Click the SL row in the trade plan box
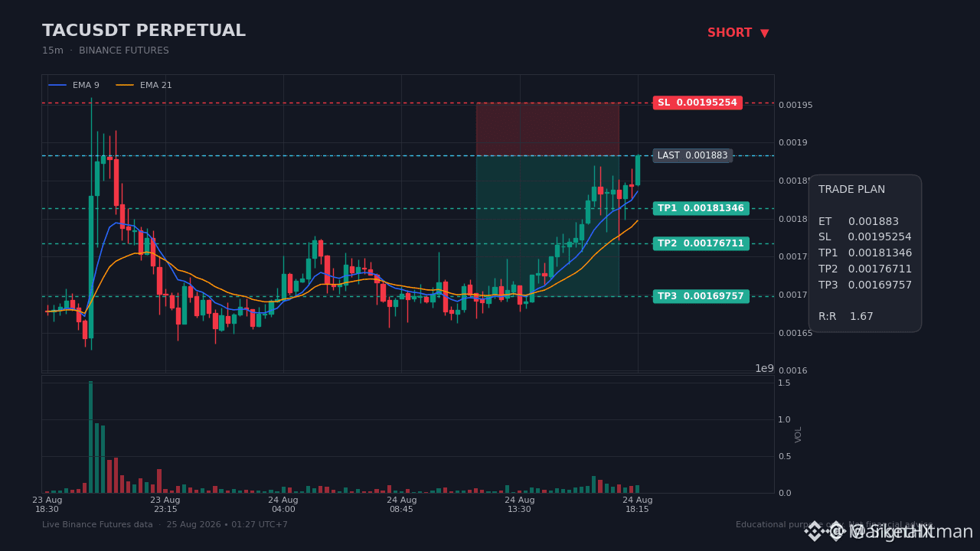 (865, 237)
